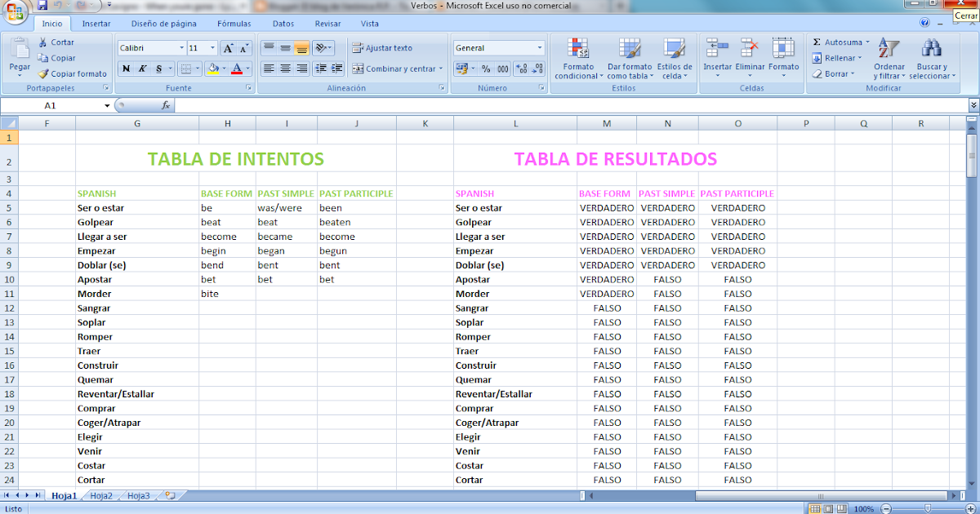Align text right in cell

pos(301,69)
